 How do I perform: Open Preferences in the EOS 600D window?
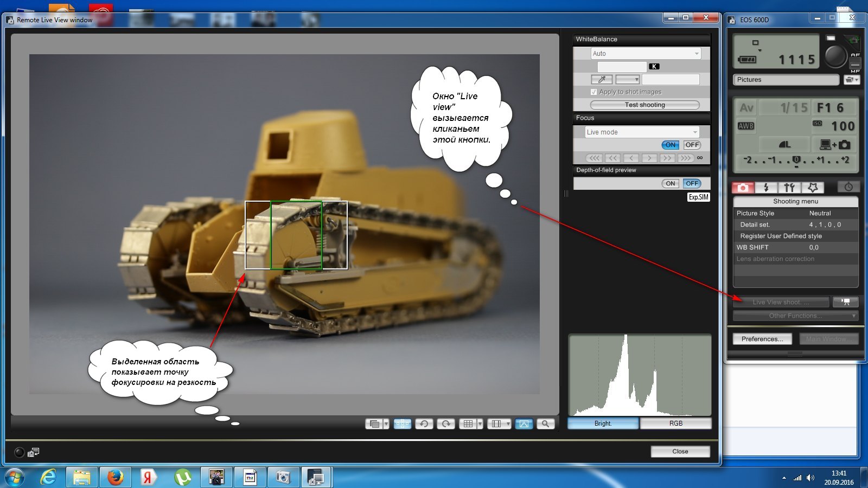[x=762, y=339]
